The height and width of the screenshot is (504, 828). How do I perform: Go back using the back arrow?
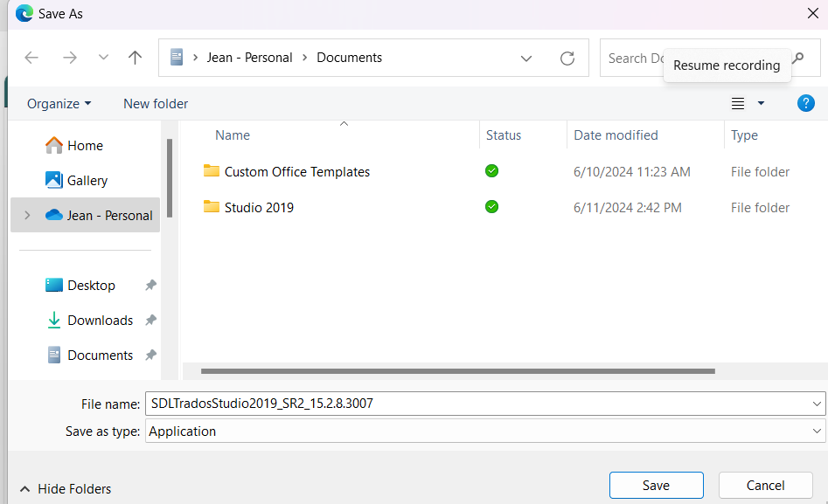click(x=31, y=58)
